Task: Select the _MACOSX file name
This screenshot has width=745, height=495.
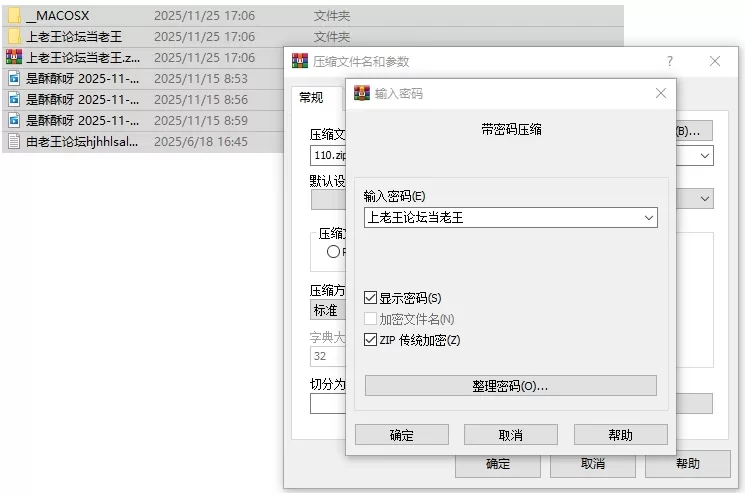Action: coord(57,16)
